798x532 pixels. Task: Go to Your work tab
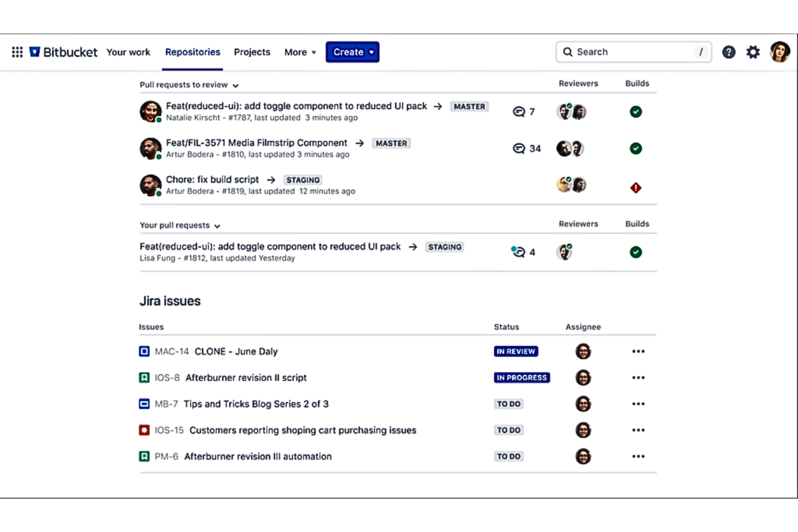128,52
